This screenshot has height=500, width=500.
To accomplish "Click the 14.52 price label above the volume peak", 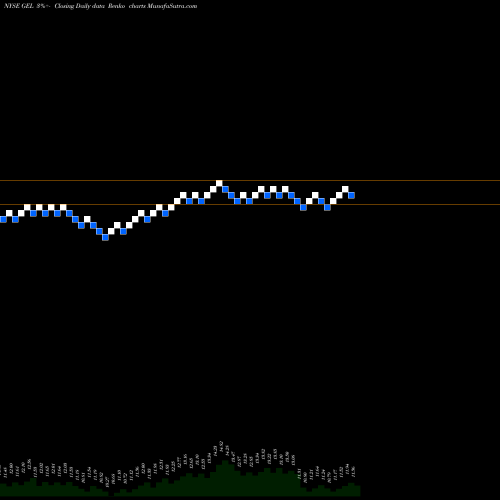I will [221, 447].
